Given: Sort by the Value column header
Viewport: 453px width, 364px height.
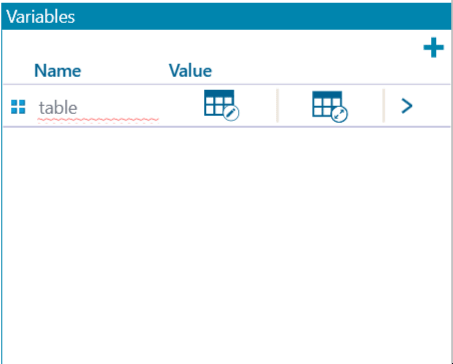Looking at the screenshot, I should click(x=190, y=71).
